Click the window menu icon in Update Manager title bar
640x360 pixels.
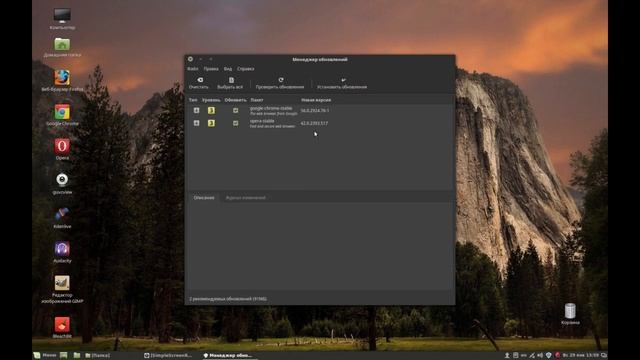point(191,59)
